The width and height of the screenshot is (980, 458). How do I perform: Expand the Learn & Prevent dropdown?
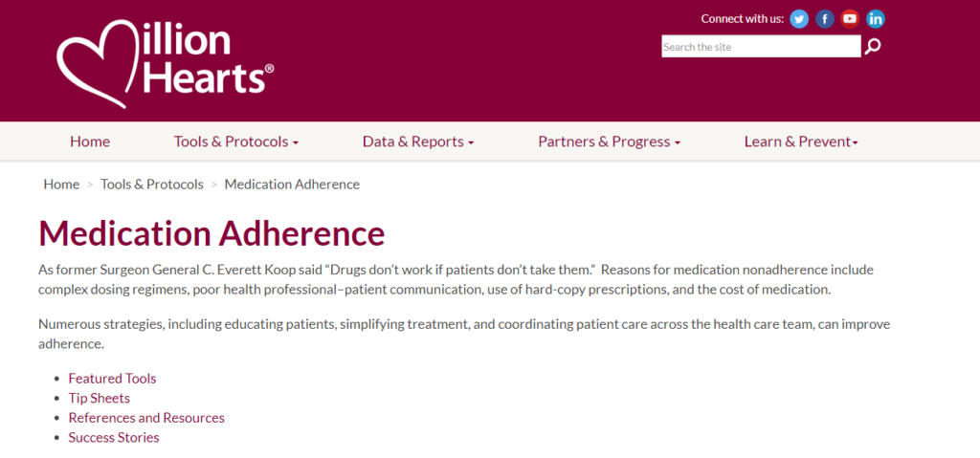pyautogui.click(x=801, y=142)
